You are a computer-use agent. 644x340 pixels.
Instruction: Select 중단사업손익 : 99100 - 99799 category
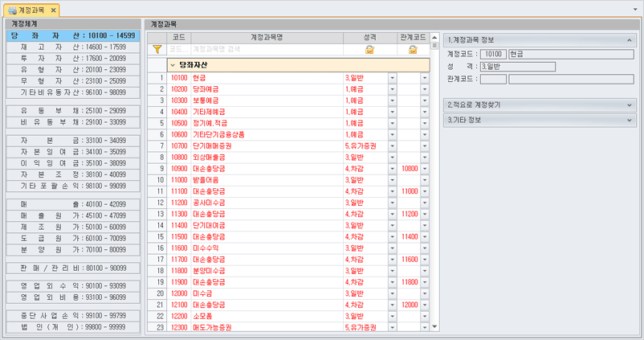click(73, 316)
